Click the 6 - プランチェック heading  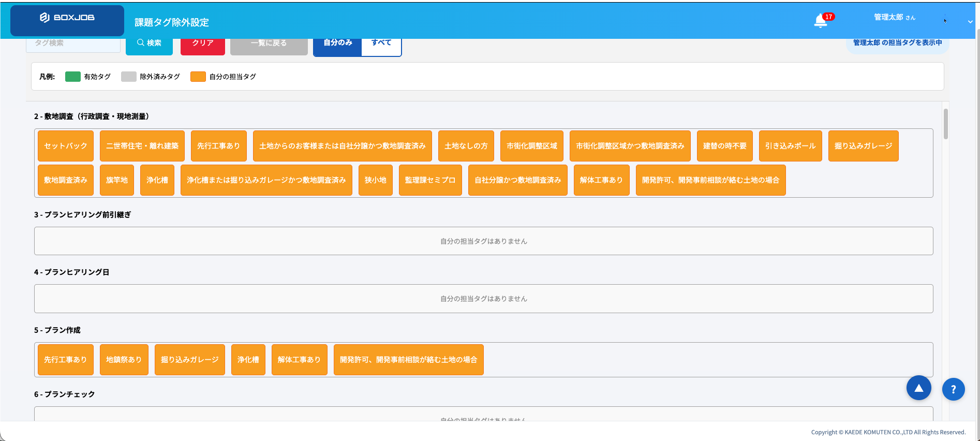[65, 394]
